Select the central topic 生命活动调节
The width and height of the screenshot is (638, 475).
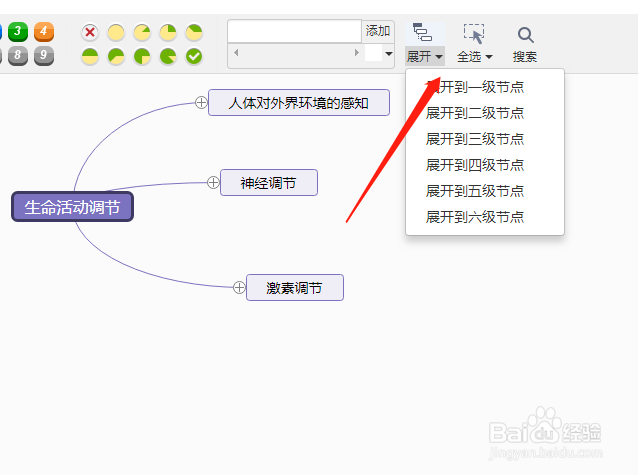(x=72, y=207)
